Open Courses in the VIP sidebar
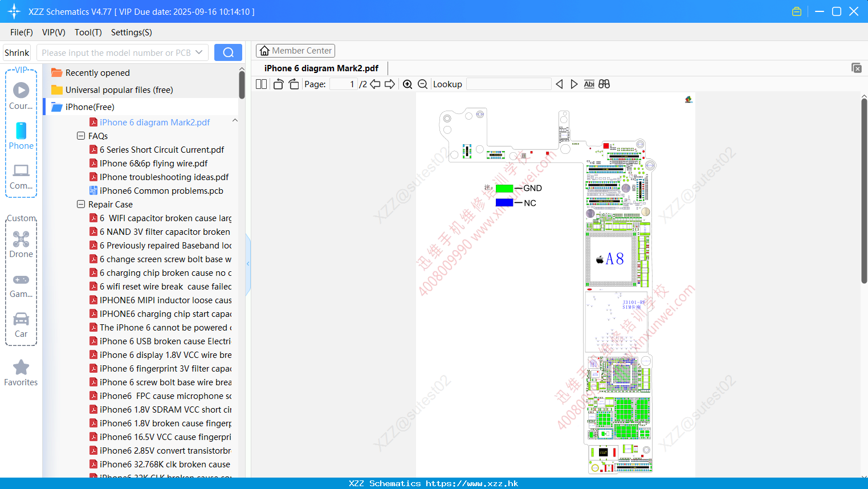 point(21,96)
